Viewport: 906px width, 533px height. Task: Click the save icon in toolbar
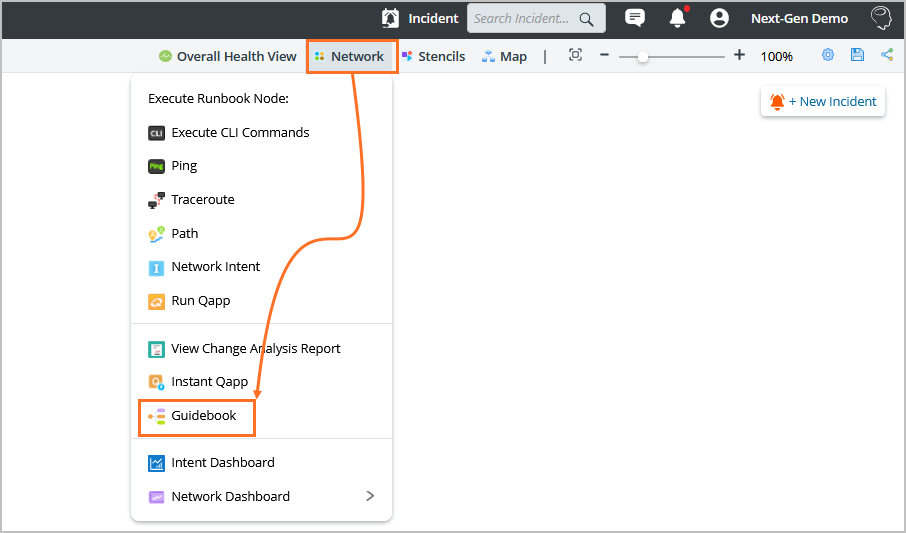857,56
